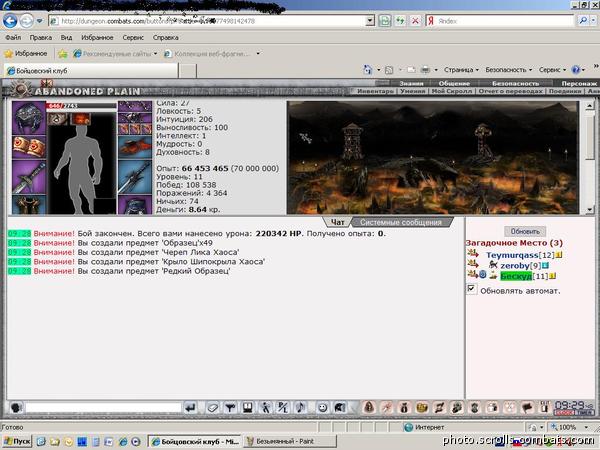Open the Общение game menu

(x=454, y=83)
